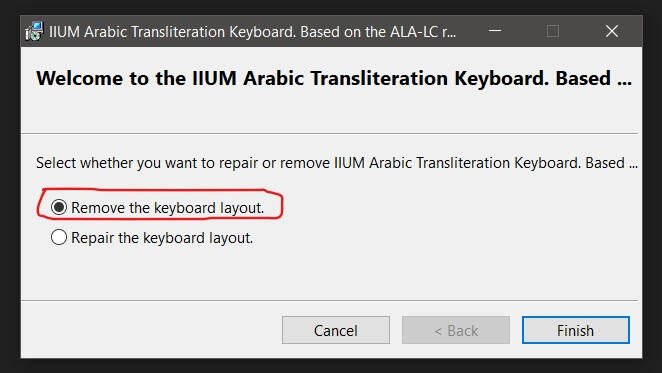Viewport: 662px width, 373px height.
Task: Click the separator line below the Welcome heading
Action: [329, 133]
